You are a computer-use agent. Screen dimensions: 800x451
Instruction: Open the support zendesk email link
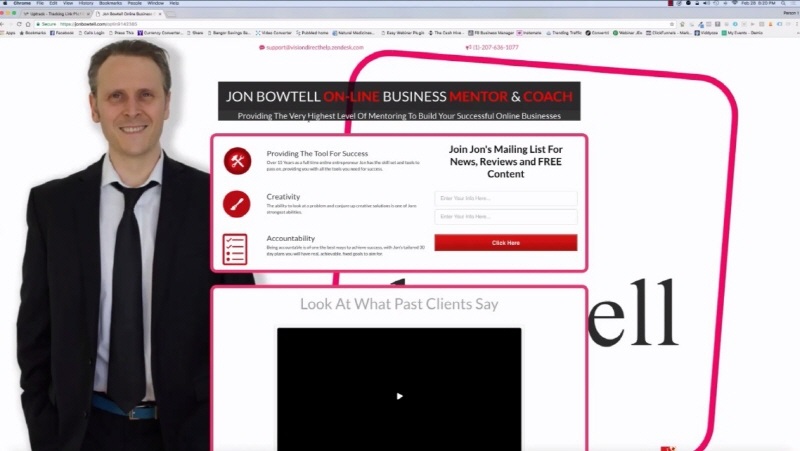pyautogui.click(x=312, y=47)
